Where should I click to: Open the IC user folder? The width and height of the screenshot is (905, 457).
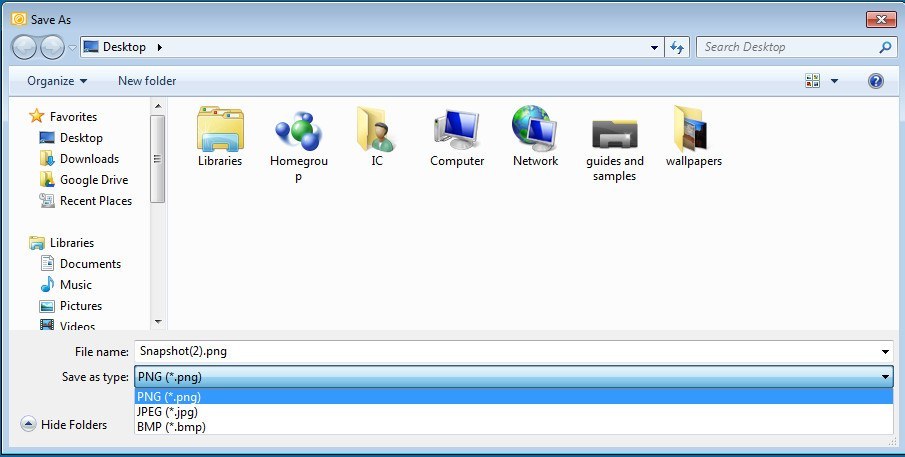click(376, 130)
